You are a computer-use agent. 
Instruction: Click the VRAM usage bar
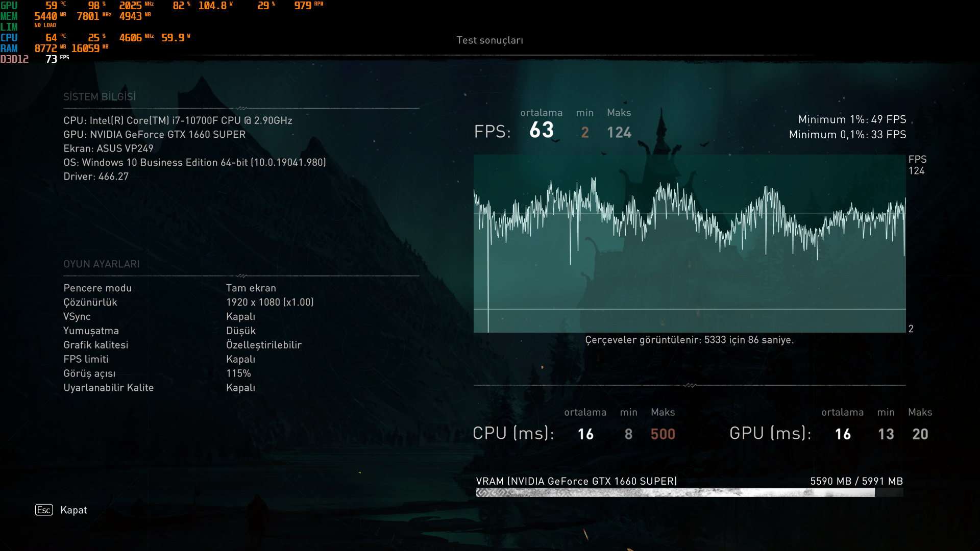(x=689, y=492)
